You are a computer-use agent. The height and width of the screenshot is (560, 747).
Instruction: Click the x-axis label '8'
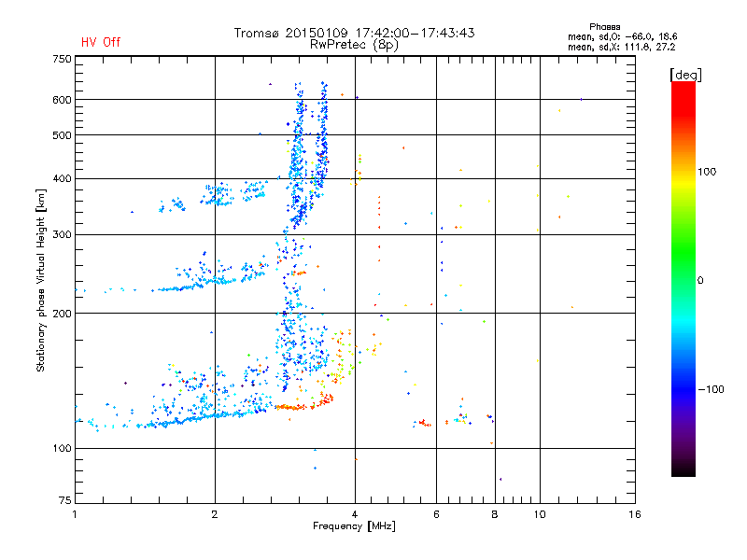[495, 514]
